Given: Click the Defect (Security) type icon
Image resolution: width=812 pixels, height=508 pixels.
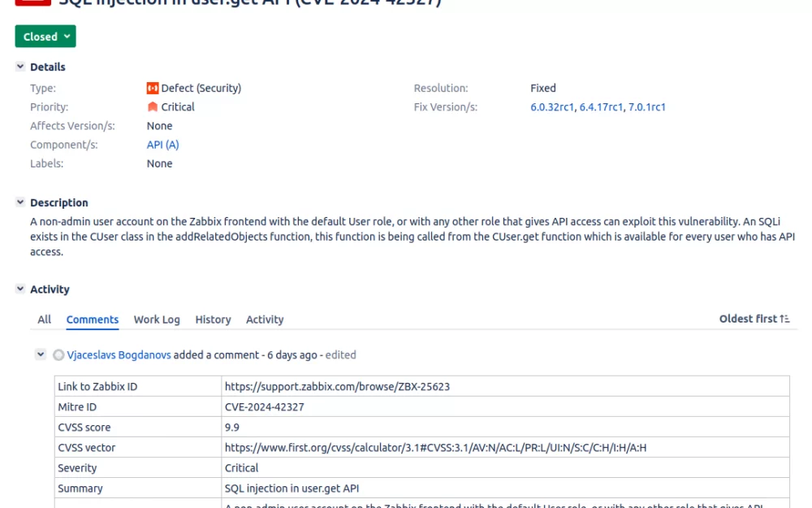Looking at the screenshot, I should 153,88.
